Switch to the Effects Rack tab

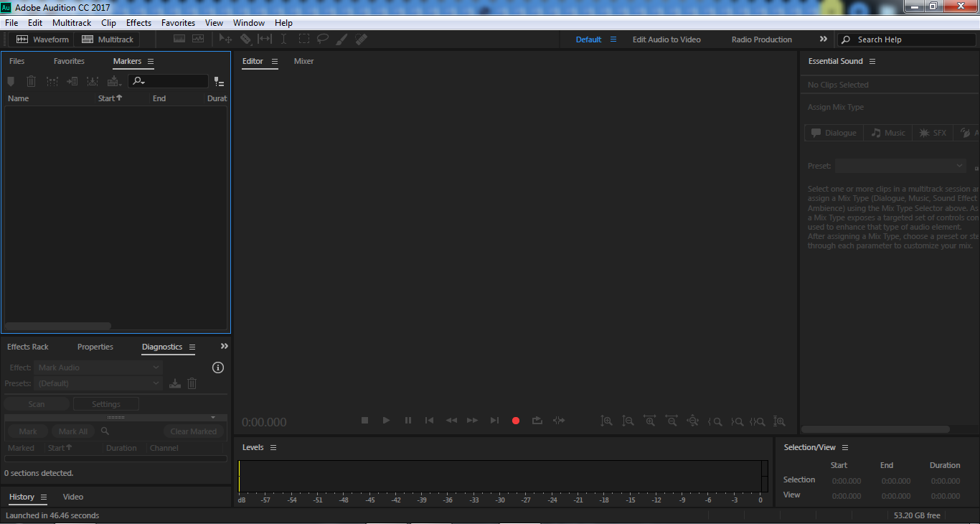tap(28, 347)
